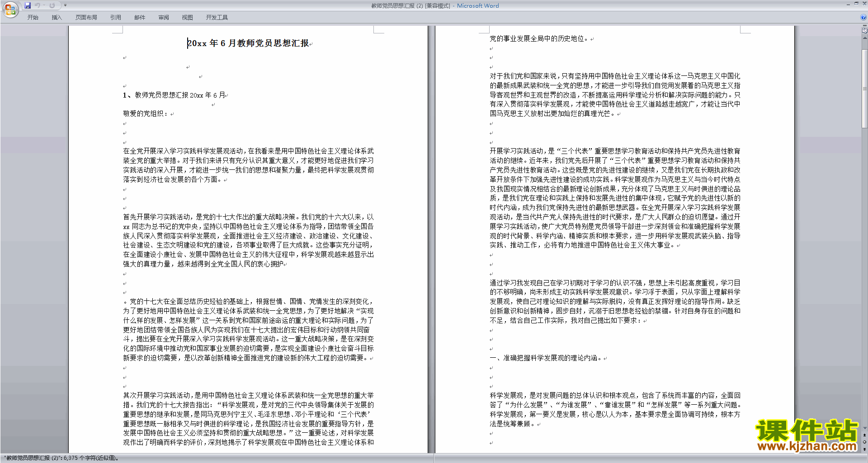Switch to the 引用 tab

pos(115,18)
